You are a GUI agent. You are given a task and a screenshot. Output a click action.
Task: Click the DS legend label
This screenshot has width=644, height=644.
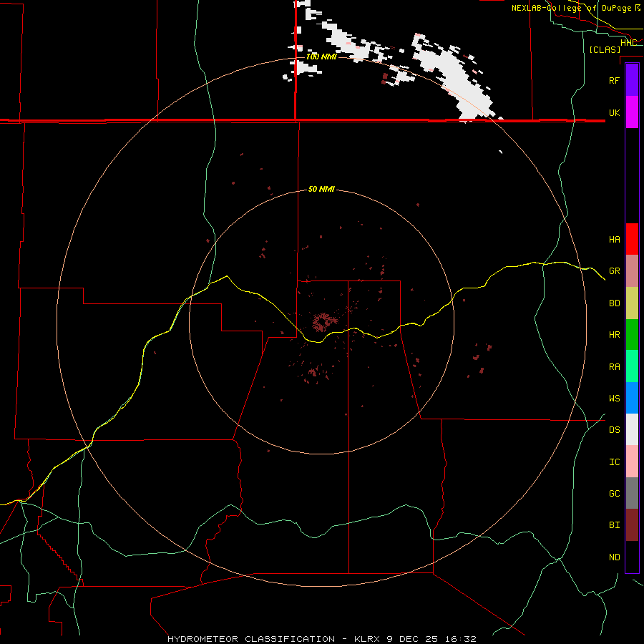[615, 429]
